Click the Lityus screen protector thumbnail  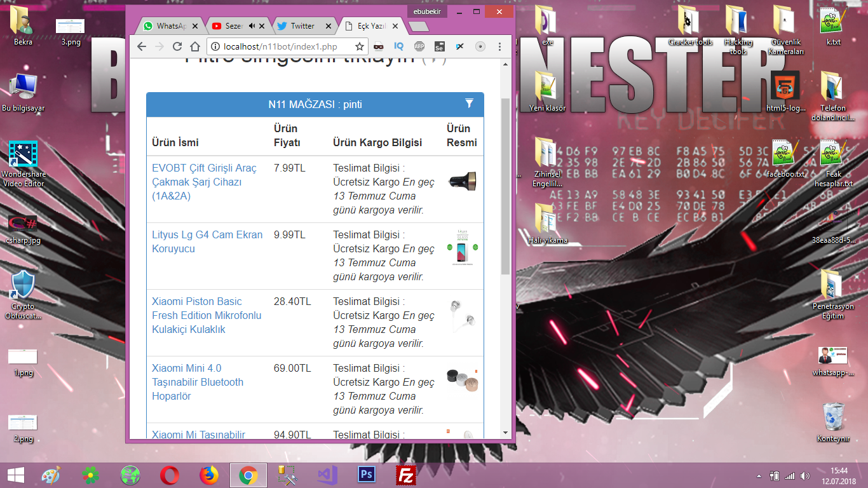(x=463, y=248)
